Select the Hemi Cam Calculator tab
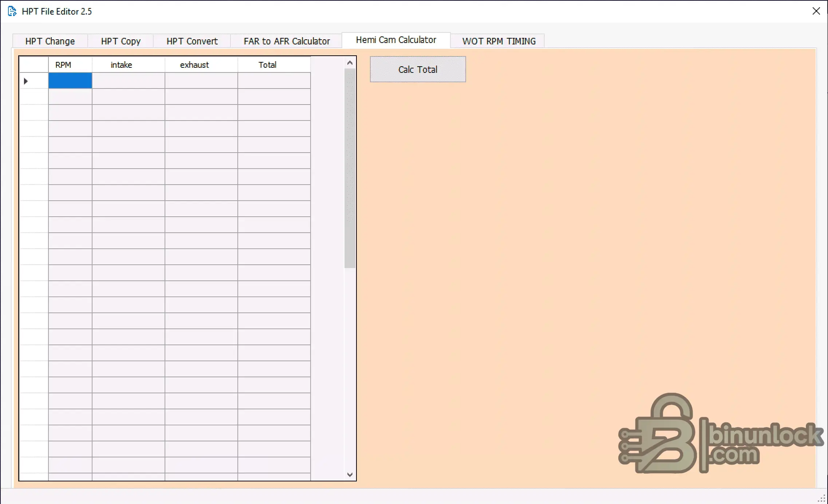 (x=396, y=40)
